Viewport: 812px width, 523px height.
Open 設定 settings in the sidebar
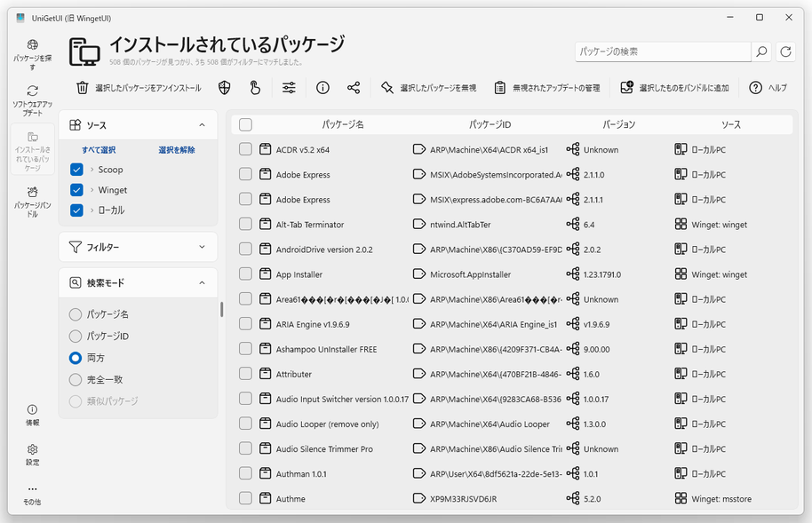[33, 456]
